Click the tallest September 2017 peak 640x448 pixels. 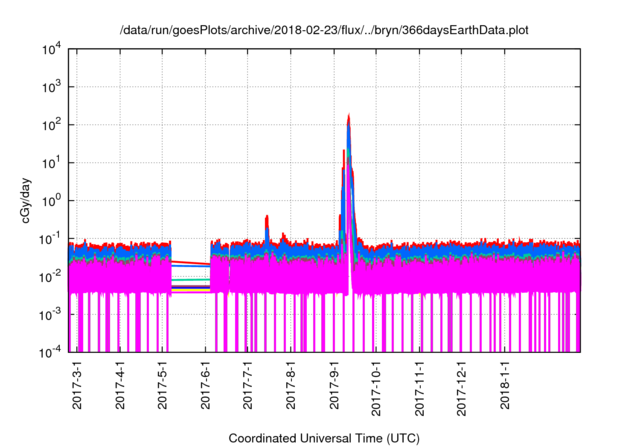[x=349, y=120]
